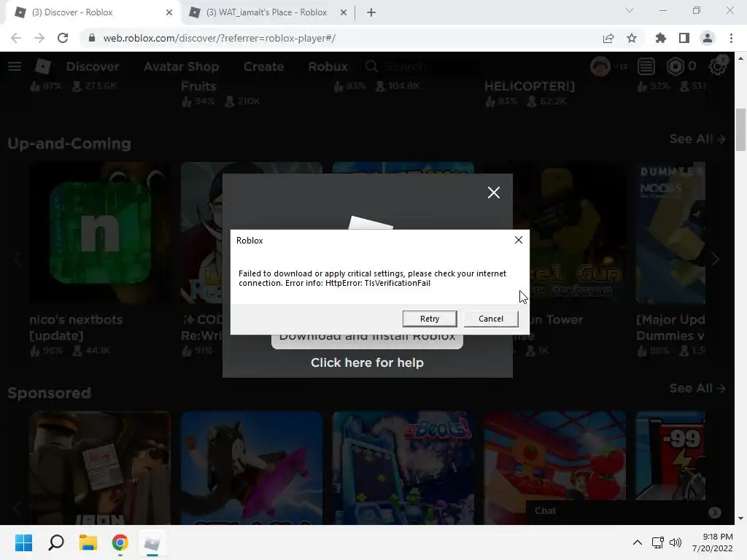See All for Up-and-Coming

697,139
